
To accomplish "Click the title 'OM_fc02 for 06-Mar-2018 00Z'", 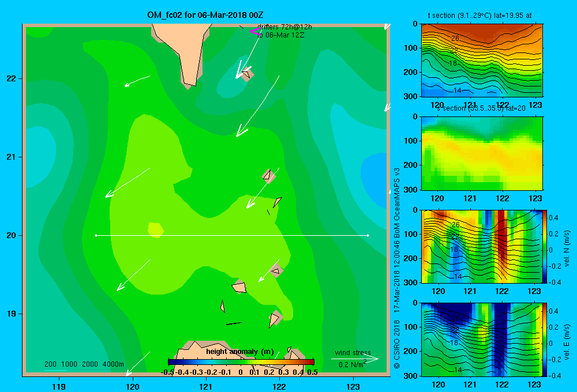I will (205, 15).
